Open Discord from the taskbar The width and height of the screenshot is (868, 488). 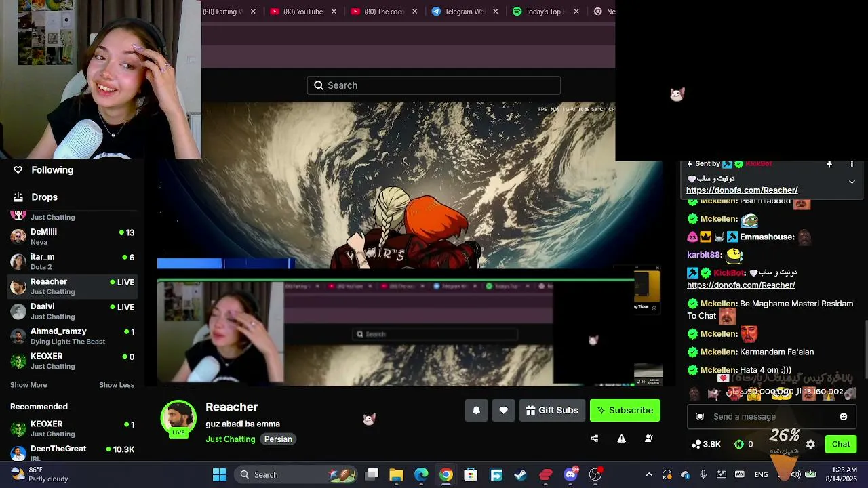[x=570, y=474]
